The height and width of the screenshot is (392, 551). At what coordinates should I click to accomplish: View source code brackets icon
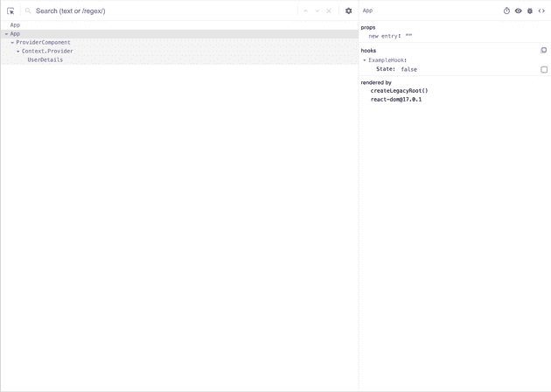click(541, 10)
